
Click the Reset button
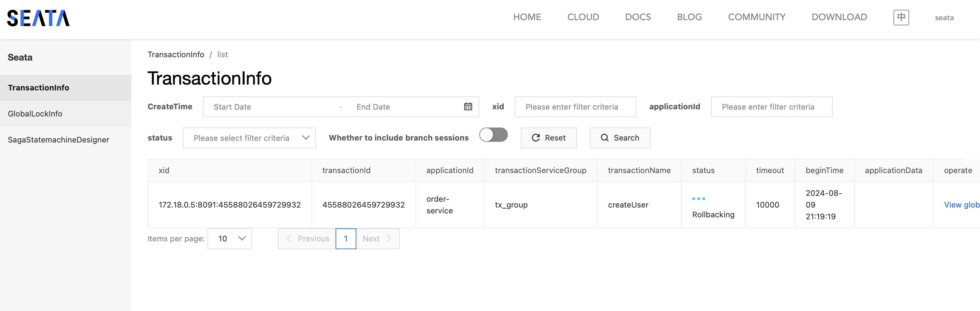[549, 138]
